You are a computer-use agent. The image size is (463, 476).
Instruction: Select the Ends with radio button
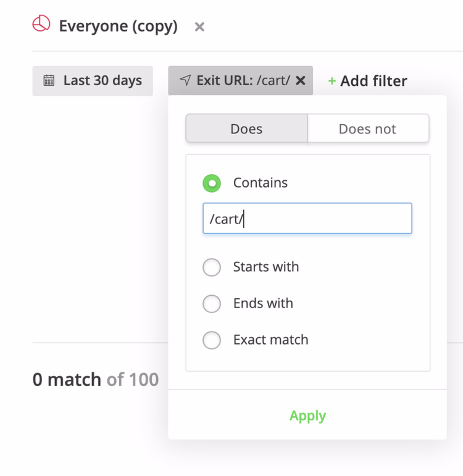click(x=211, y=304)
